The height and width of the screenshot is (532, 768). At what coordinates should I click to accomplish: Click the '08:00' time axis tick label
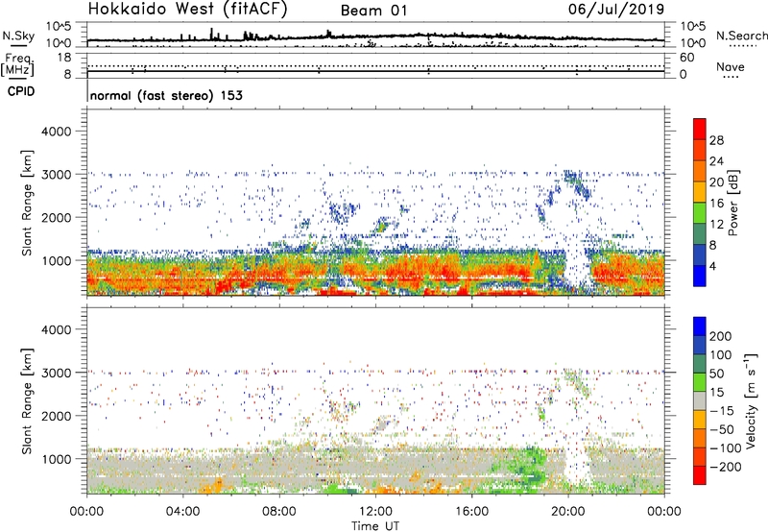click(x=279, y=512)
